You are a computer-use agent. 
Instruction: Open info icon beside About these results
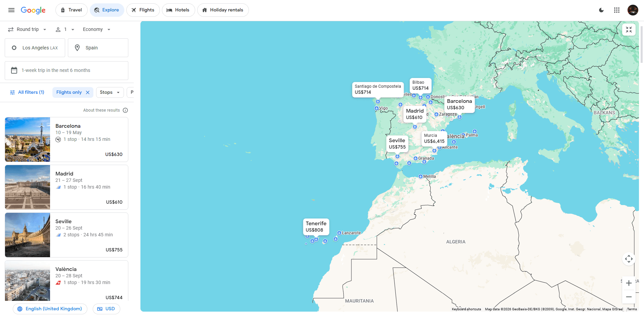pos(125,110)
